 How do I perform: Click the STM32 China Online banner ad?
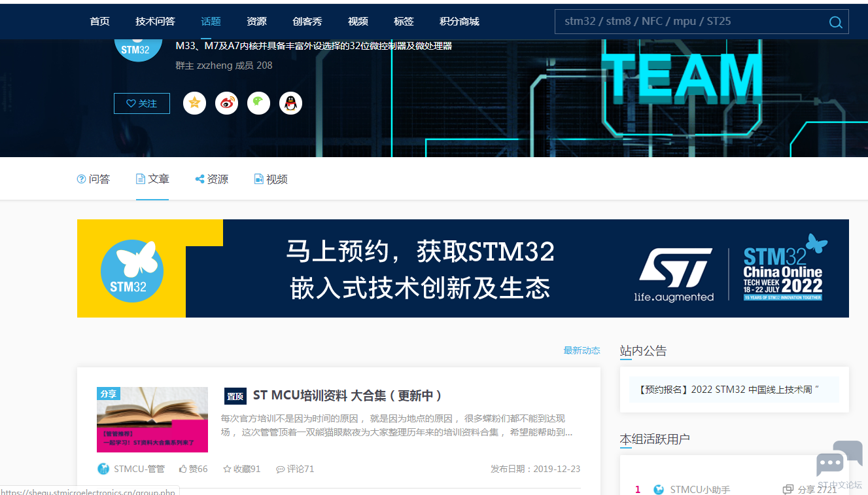tap(463, 268)
